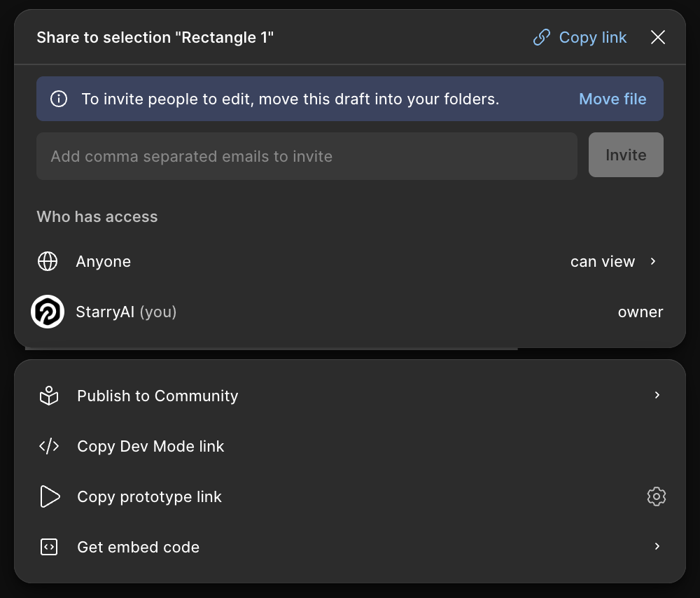Screen dimensions: 700x598
Task: Copy the share link
Action: coord(580,38)
